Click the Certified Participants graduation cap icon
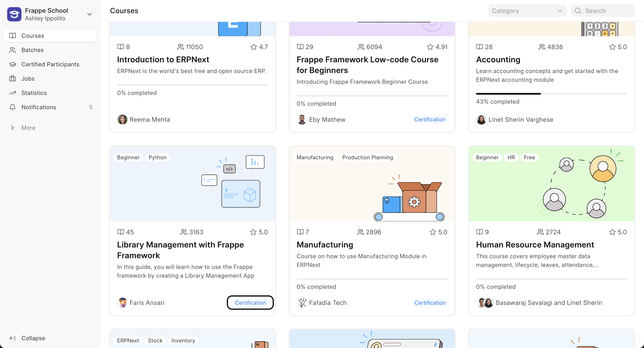 [x=13, y=64]
